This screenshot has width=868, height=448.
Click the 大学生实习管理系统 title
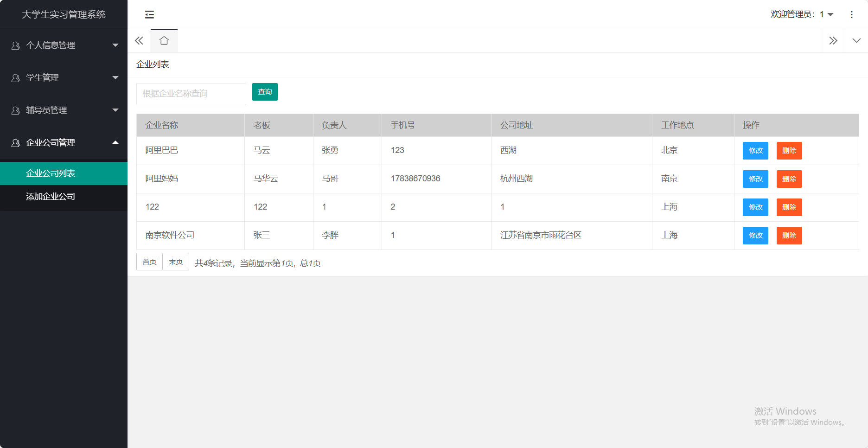pos(64,14)
